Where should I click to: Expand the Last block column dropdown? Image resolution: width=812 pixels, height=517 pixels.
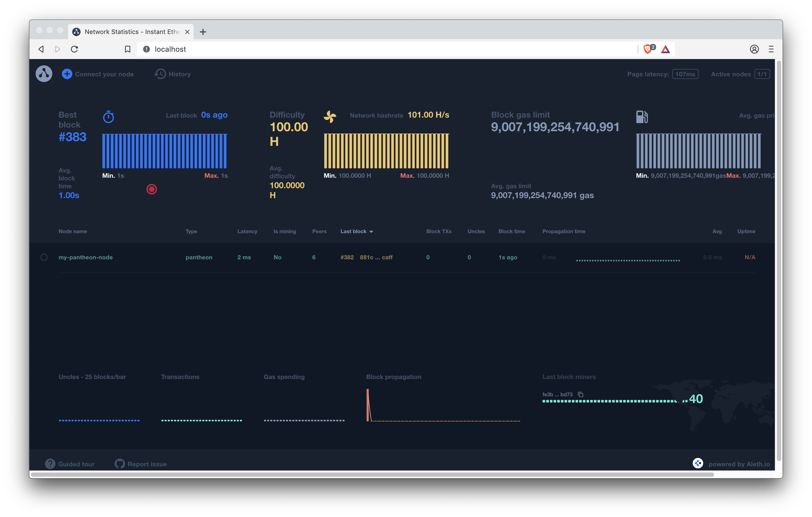(371, 231)
